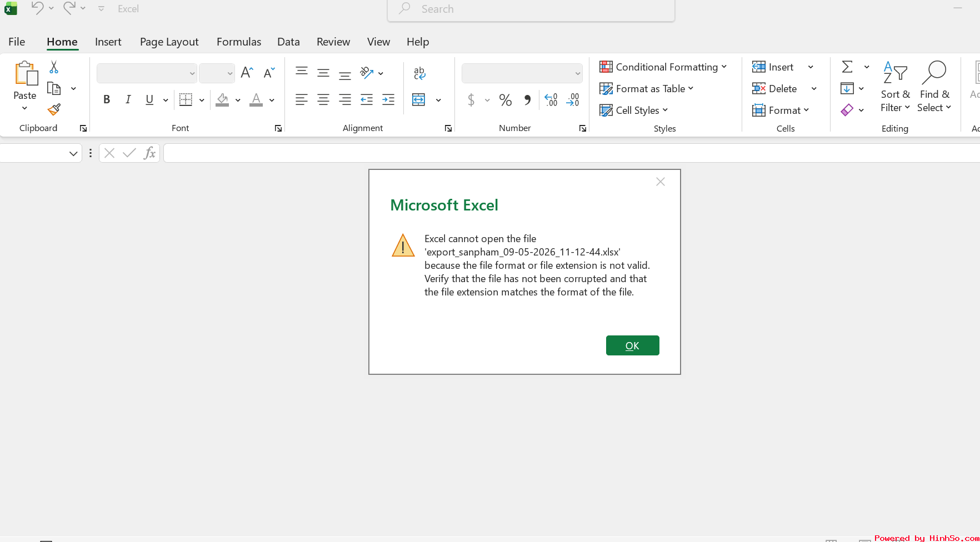Click the Increase Font Size icon

[247, 73]
